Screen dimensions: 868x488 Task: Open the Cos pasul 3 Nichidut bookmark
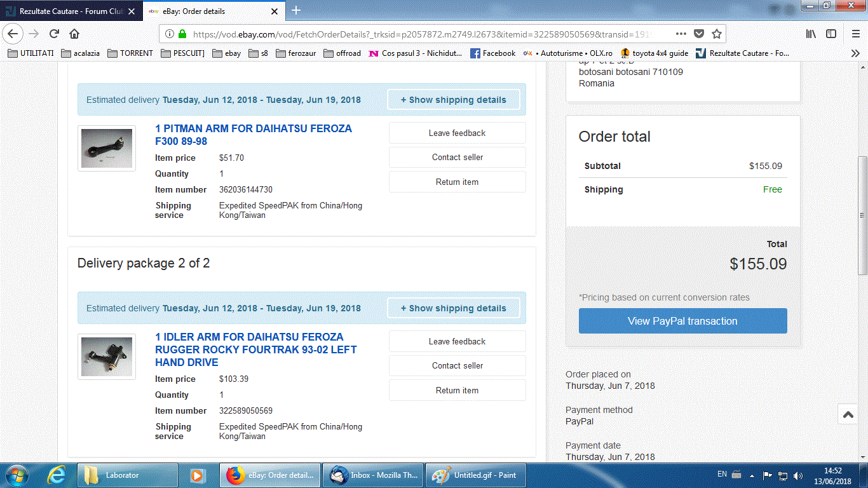[x=416, y=53]
